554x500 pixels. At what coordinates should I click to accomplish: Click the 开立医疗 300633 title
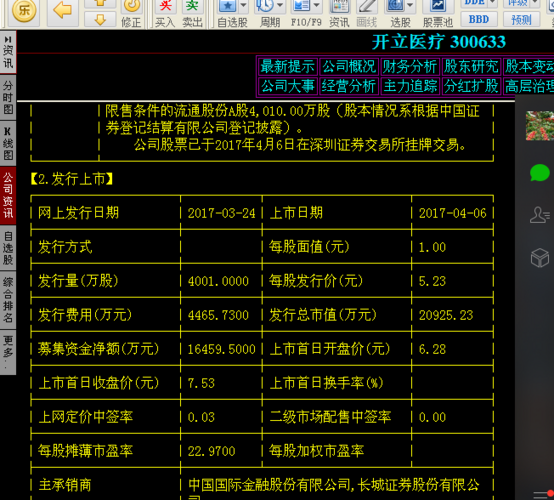(438, 42)
